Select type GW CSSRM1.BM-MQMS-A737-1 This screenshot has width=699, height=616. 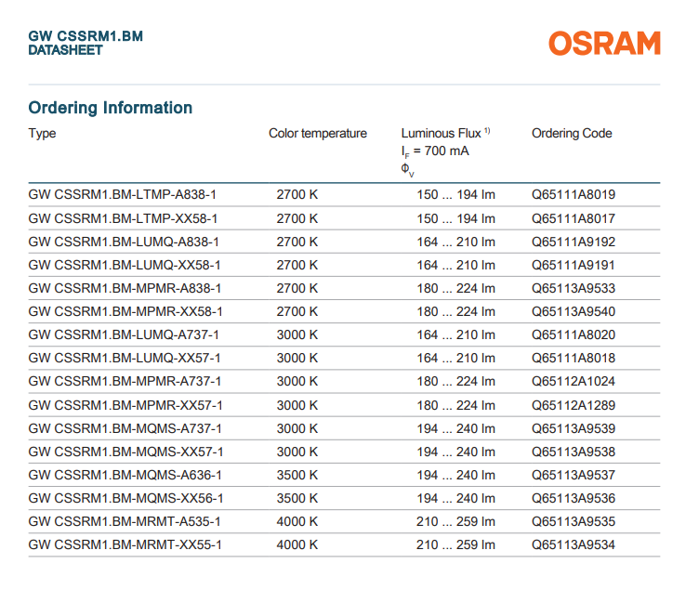coord(125,428)
